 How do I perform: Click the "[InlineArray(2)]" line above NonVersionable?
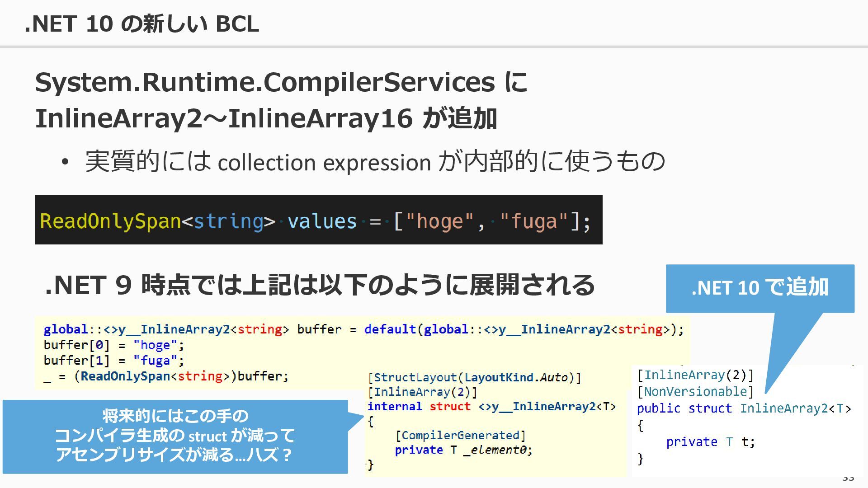(695, 375)
